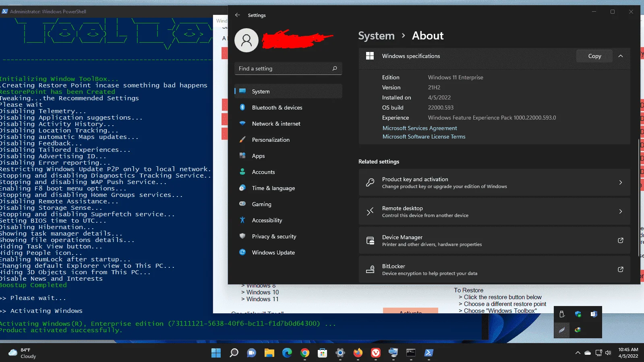Click the volume speaker icon in tray

pos(608,353)
